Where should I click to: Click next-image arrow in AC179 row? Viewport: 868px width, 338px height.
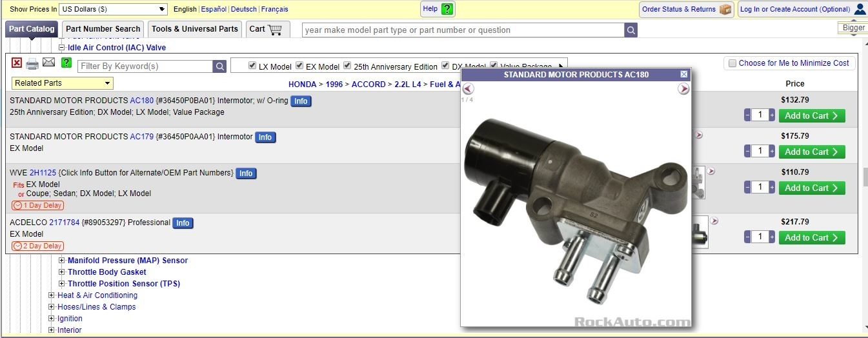point(699,135)
